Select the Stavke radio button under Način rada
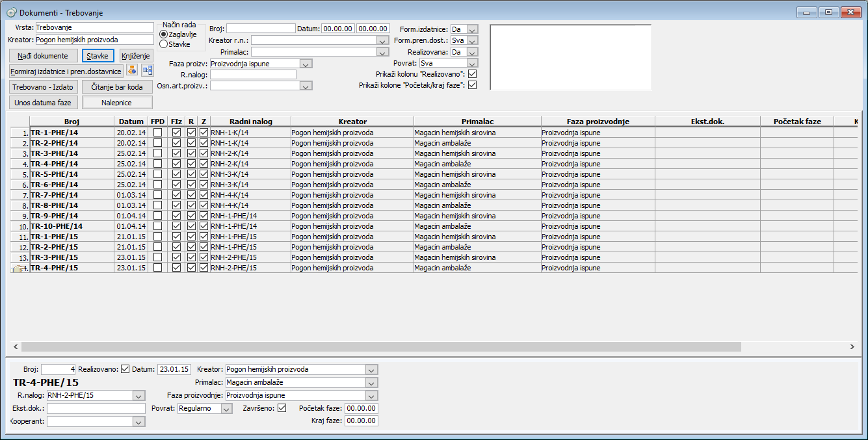 [x=163, y=44]
